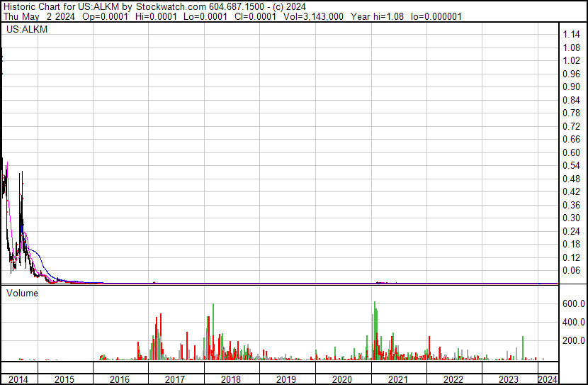Click the 0.84 price axis value
Screen dimensions: 588x385
click(572, 100)
